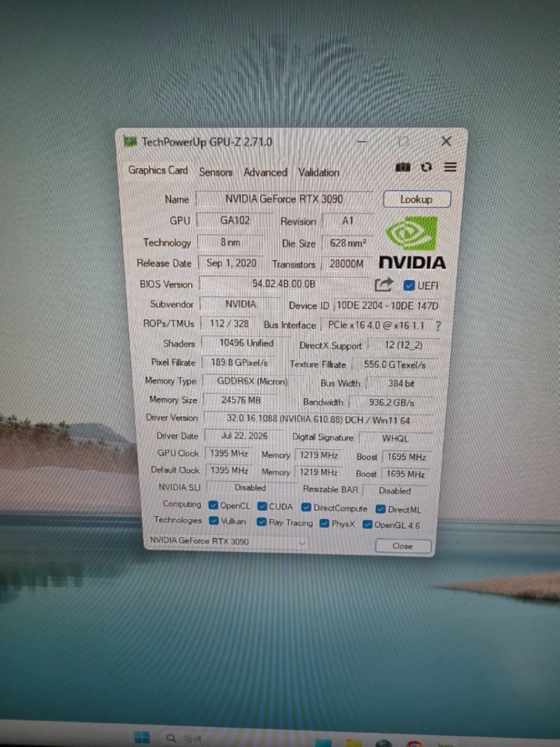The image size is (560, 747).
Task: Toggle the Ray Tracing checkbox
Action: click(x=261, y=522)
